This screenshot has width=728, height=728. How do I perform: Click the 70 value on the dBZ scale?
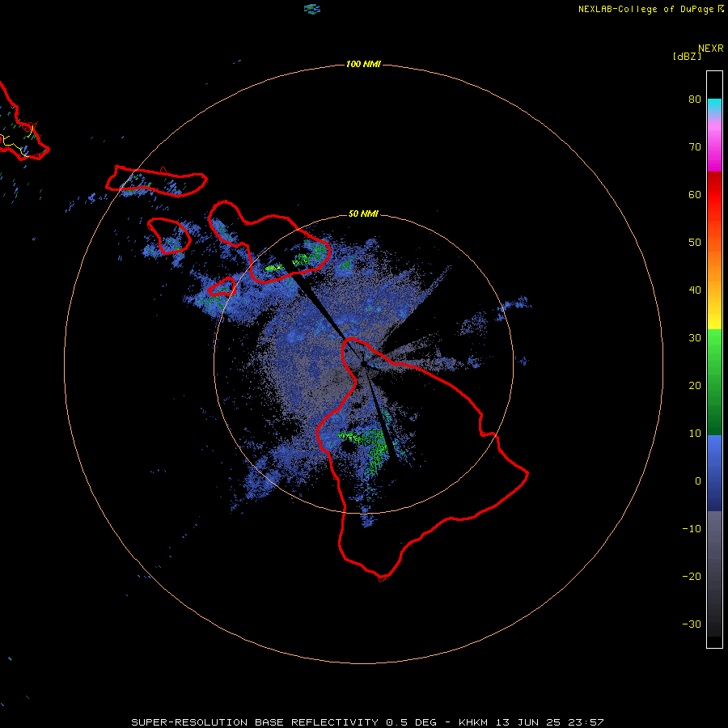[695, 147]
